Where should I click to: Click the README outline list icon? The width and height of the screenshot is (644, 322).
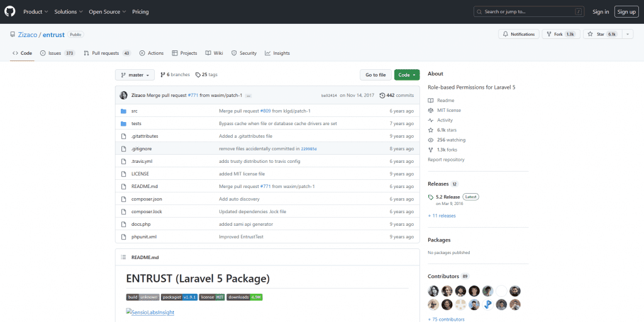(123, 257)
